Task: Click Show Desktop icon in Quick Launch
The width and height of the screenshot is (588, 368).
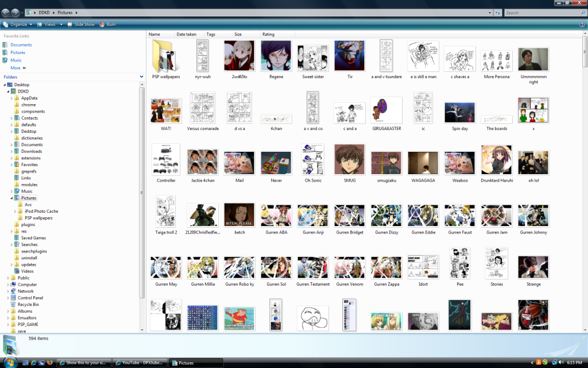Action: 25,363
